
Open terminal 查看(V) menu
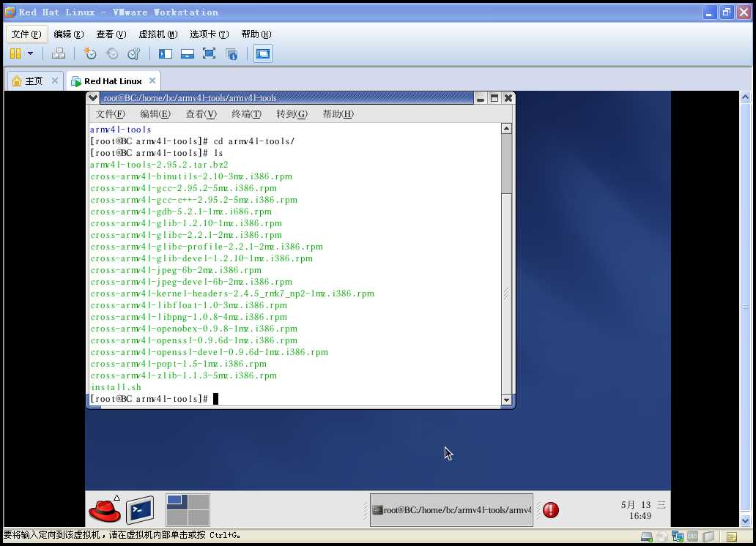coord(201,113)
